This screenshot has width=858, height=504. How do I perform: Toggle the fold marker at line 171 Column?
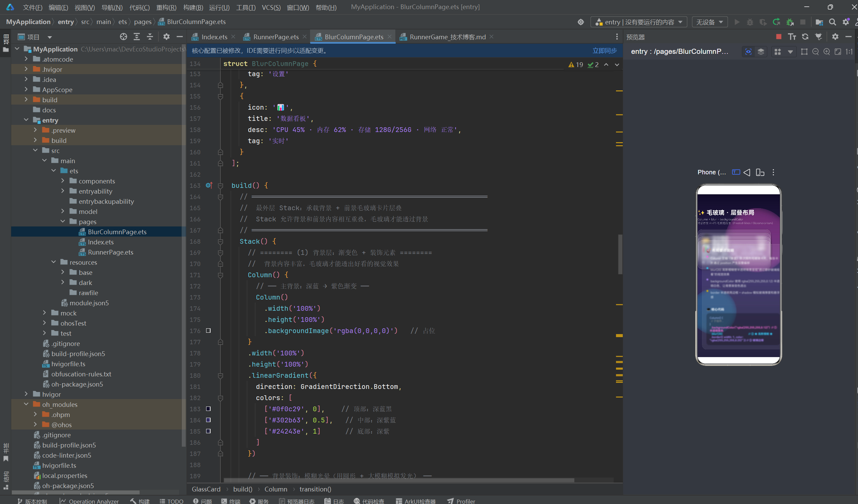(x=220, y=275)
